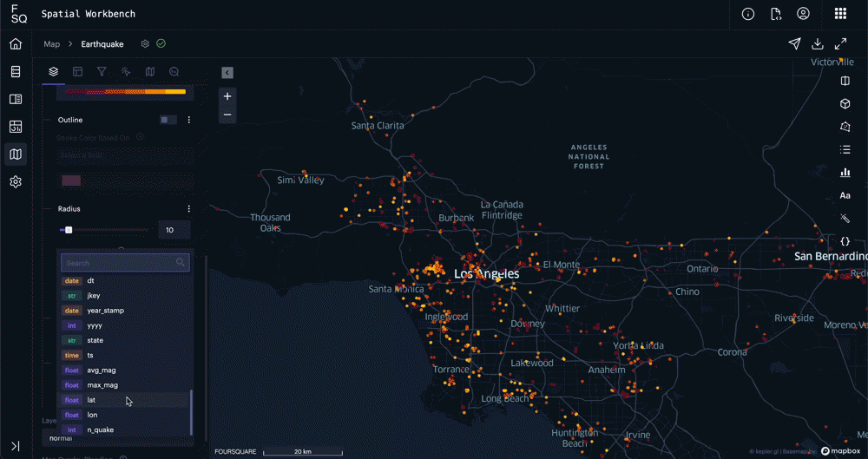Open the book panel icon in left sidebar
This screenshot has height=459, width=868.
[16, 99]
